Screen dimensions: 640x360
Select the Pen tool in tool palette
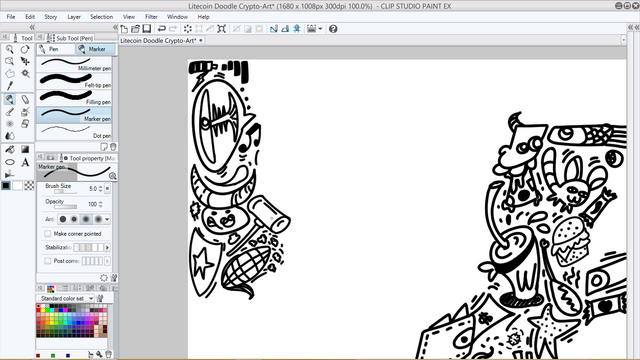(10, 99)
